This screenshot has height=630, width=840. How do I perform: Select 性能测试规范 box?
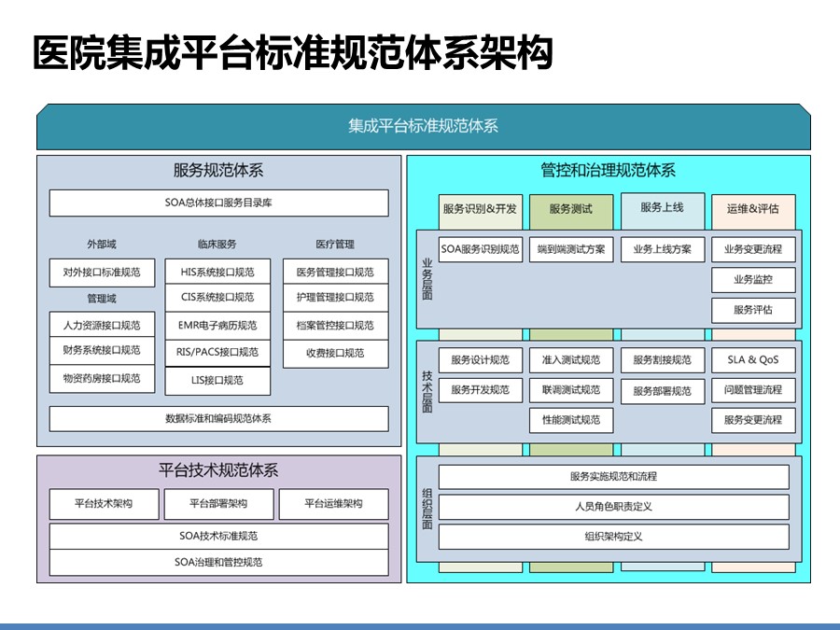click(571, 421)
